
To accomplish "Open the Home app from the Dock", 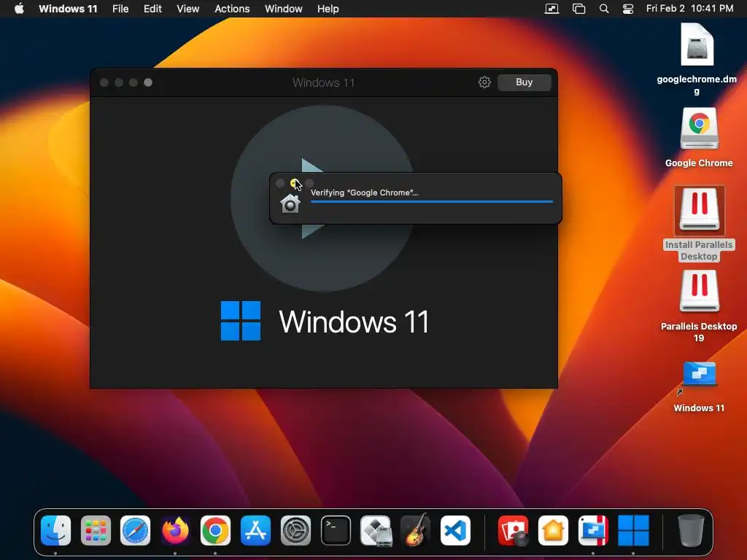I will 553,531.
